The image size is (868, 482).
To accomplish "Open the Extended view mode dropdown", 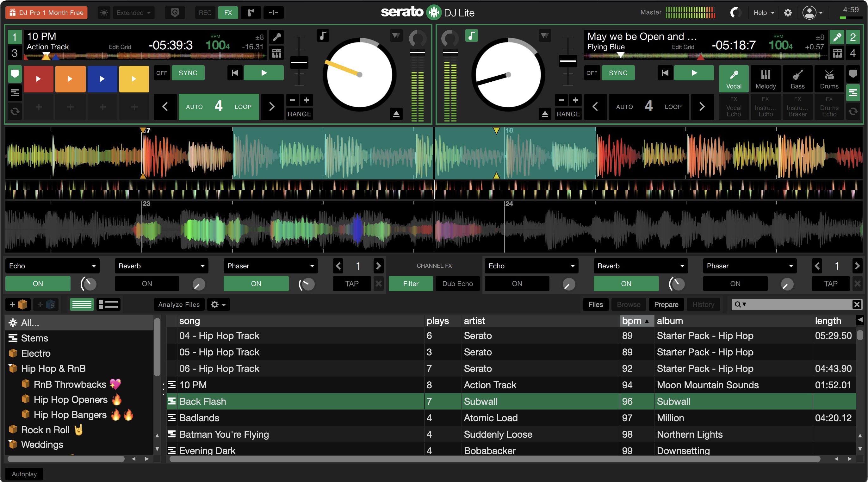I will click(x=133, y=13).
